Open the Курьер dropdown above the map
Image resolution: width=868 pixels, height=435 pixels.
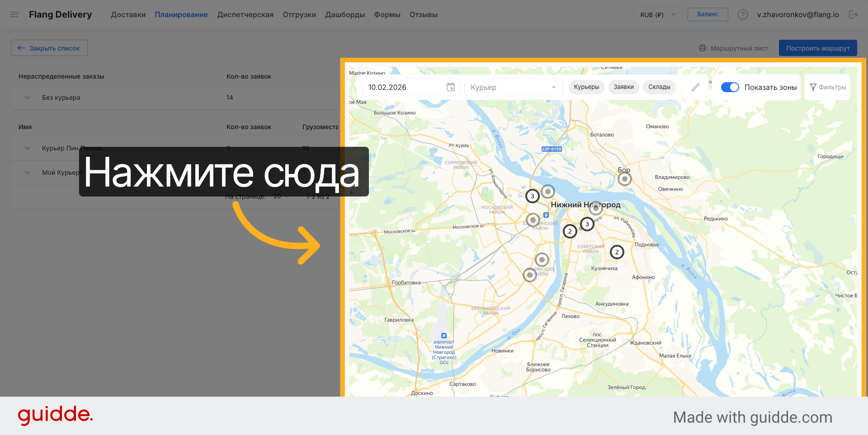[x=513, y=87]
